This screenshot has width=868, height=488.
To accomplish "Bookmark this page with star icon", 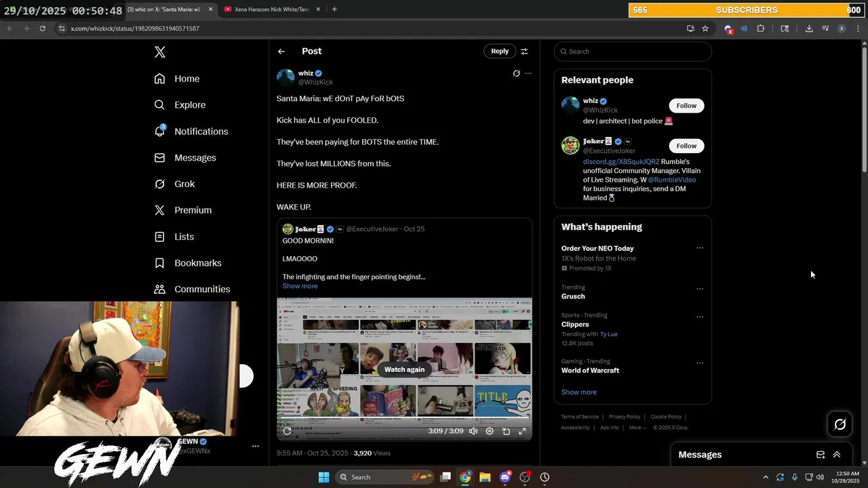I will click(x=705, y=28).
